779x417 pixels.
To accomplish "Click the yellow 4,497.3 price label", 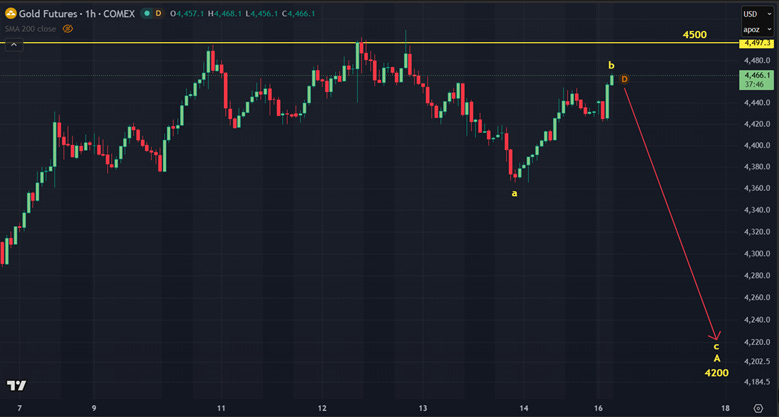I will [x=757, y=44].
